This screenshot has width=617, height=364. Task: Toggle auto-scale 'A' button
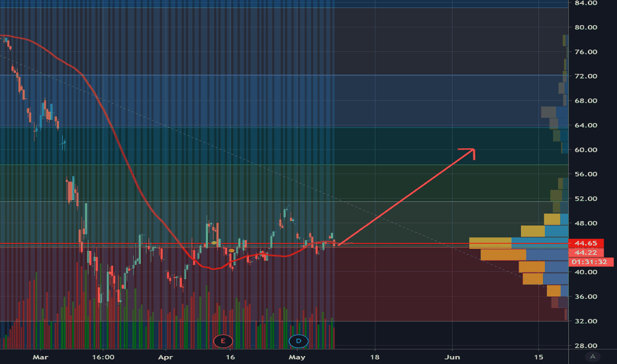593,357
